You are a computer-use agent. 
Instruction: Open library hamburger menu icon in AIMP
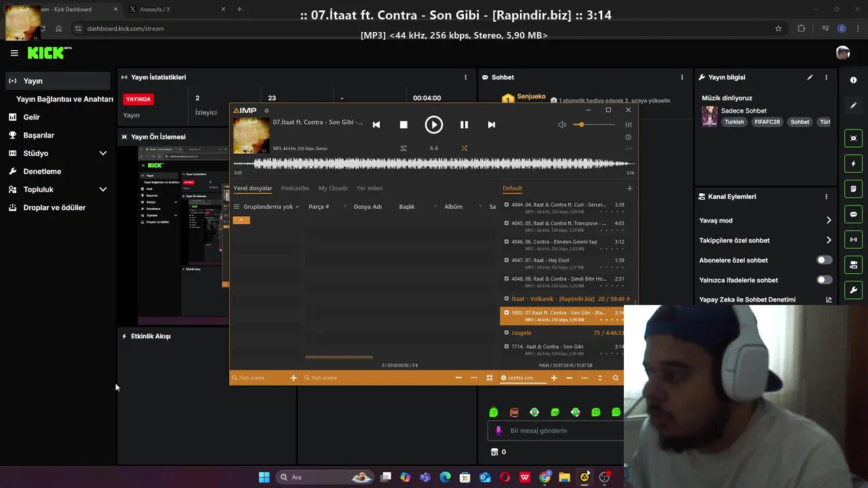click(x=237, y=207)
